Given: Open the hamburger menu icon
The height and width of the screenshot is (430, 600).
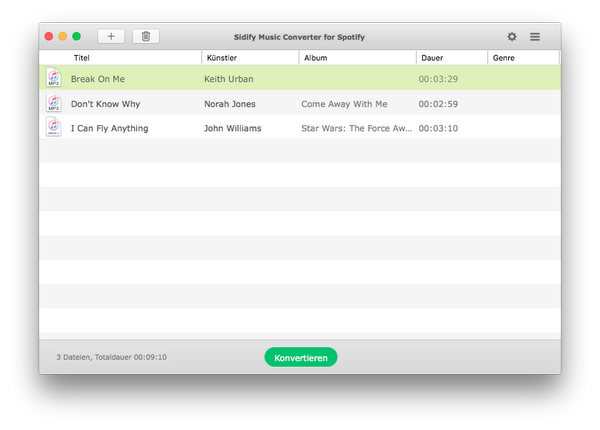Looking at the screenshot, I should 535,37.
